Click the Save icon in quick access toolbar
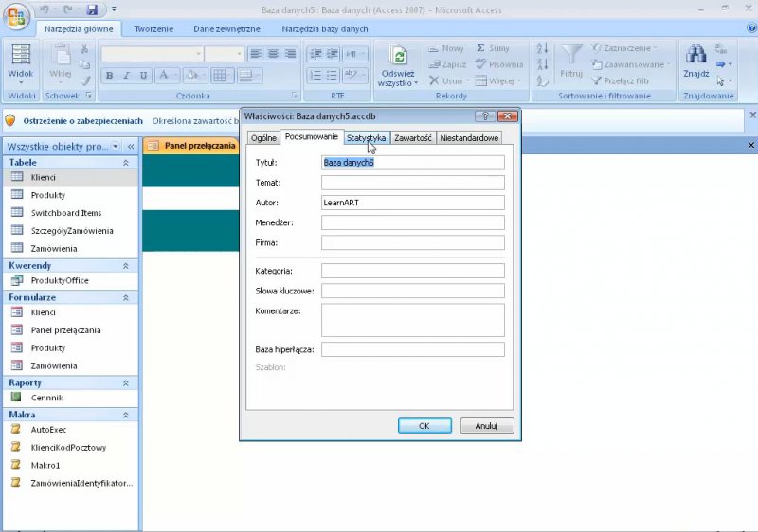 92,10
